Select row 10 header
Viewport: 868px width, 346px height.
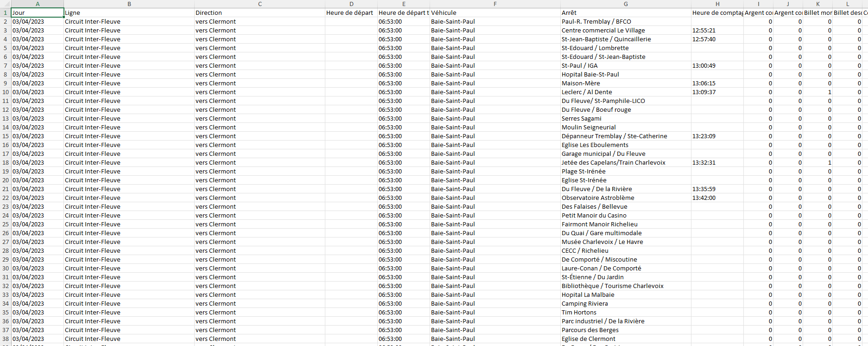[6, 92]
